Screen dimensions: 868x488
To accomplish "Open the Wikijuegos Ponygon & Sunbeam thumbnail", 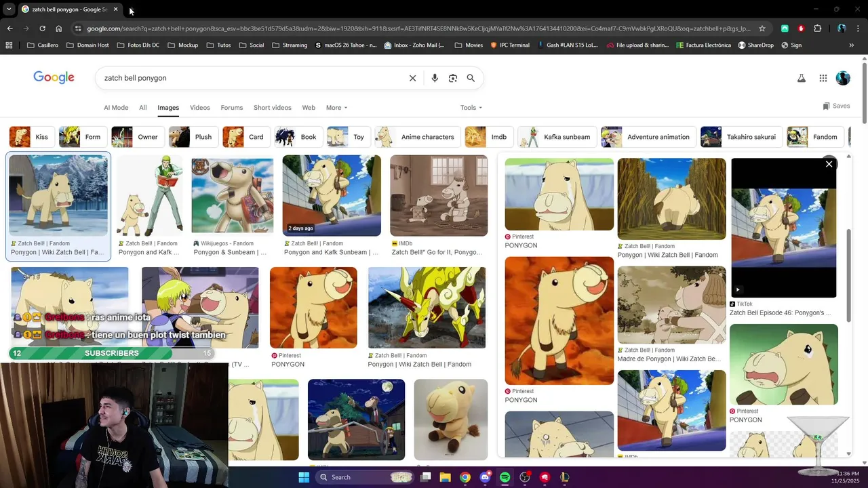I will point(232,195).
